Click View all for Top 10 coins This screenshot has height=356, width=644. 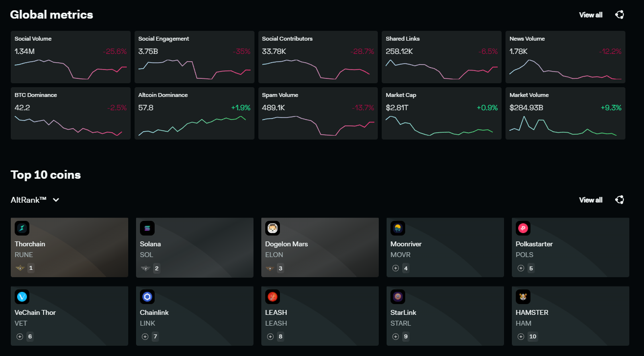coord(591,200)
